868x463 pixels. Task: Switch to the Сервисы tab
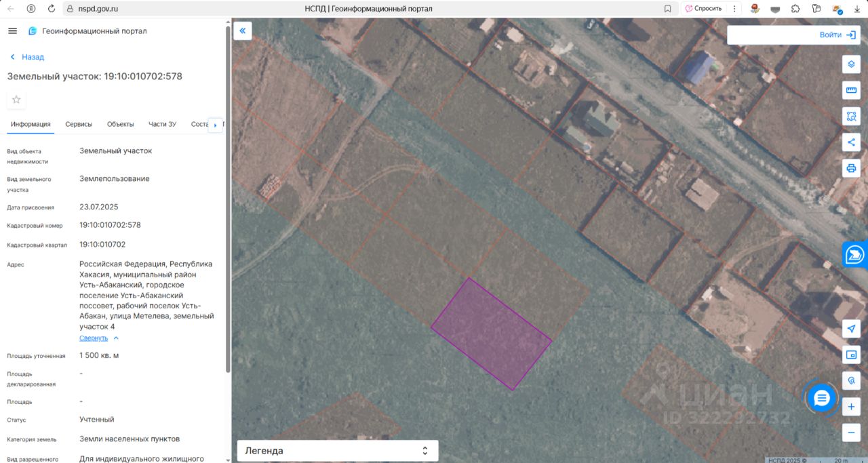[79, 124]
